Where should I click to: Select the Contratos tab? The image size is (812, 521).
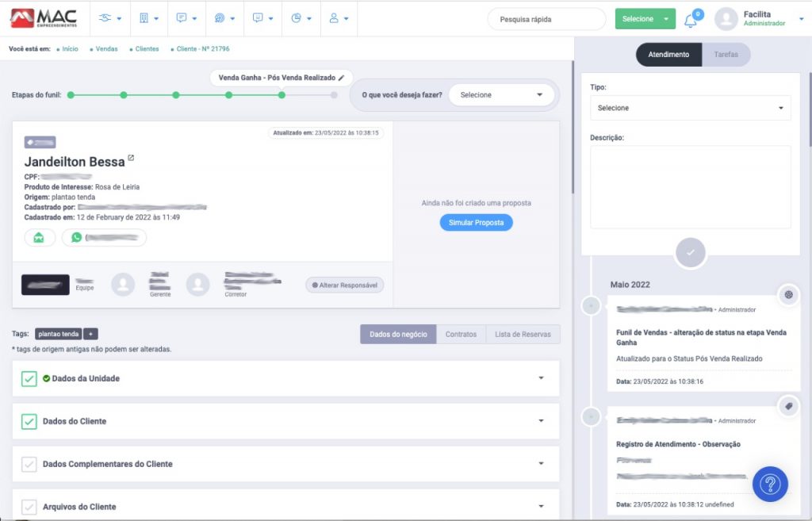461,335
